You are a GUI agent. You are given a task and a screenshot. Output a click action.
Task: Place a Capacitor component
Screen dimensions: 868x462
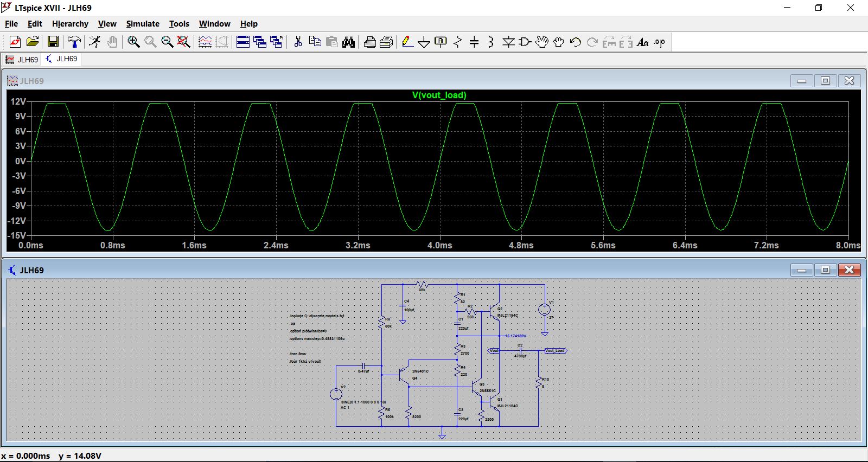pos(474,42)
